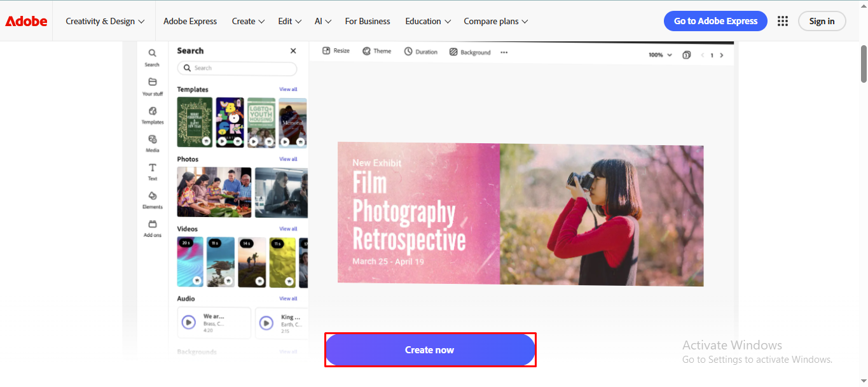Click the Search input field in panel
This screenshot has width=868, height=387.
[237, 68]
